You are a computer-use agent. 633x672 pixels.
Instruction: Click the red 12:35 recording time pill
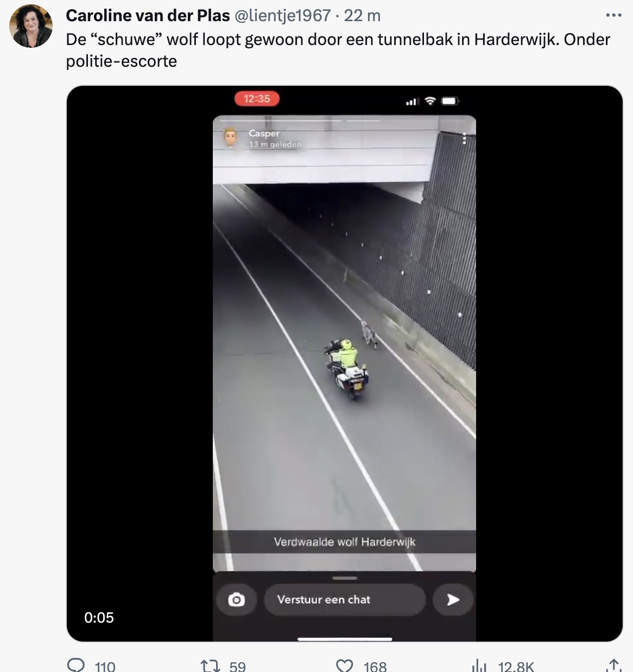257,99
